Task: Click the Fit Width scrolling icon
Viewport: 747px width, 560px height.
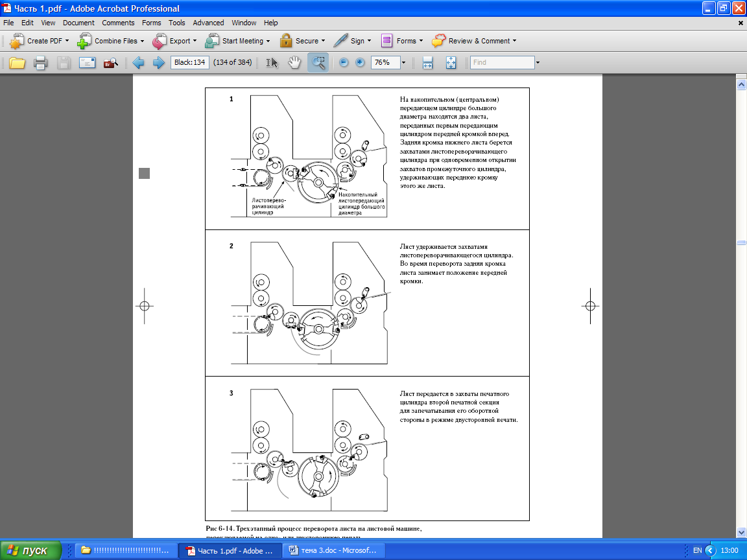Action: coord(427,62)
